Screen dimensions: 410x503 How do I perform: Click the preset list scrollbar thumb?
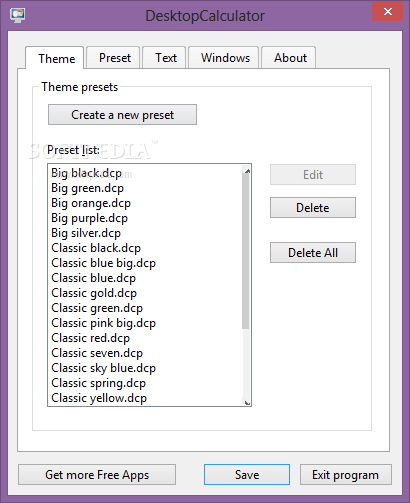click(x=246, y=251)
